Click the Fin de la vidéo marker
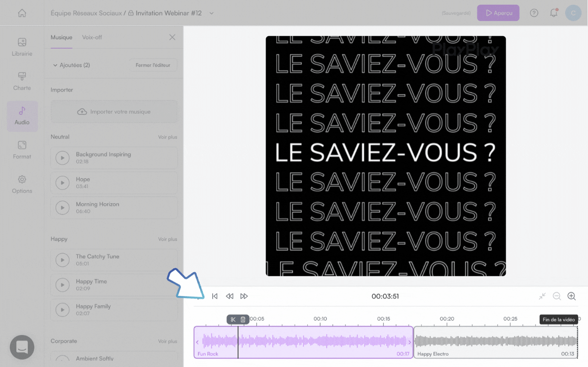This screenshot has width=588, height=367. pyautogui.click(x=559, y=320)
